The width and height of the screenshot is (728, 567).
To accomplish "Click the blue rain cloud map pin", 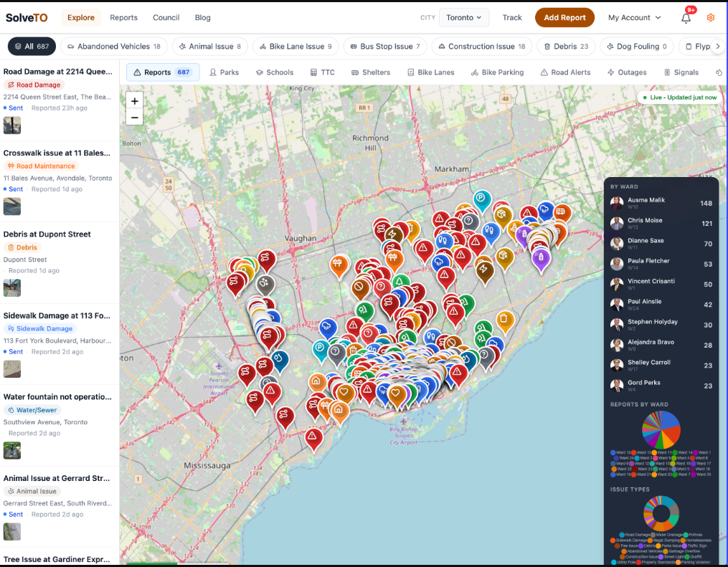I will 328,327.
